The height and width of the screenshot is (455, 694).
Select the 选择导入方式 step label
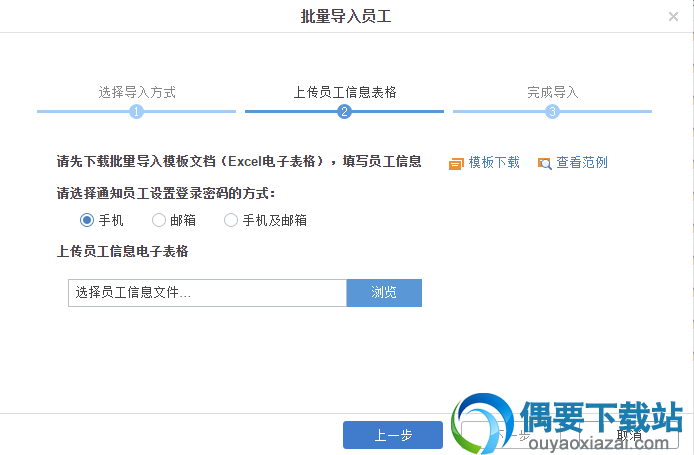pyautogui.click(x=137, y=92)
